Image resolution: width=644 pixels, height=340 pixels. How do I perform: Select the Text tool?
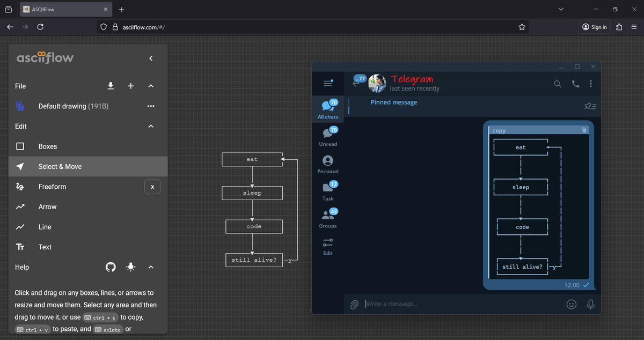tap(88, 247)
